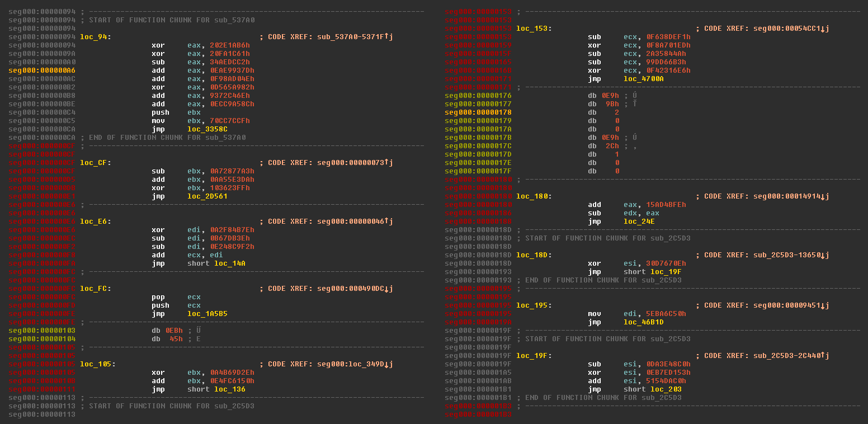Viewport: 868px width, 424px height.
Task: Follow xref sub_2C5D3-2C440
Action: coord(791,356)
